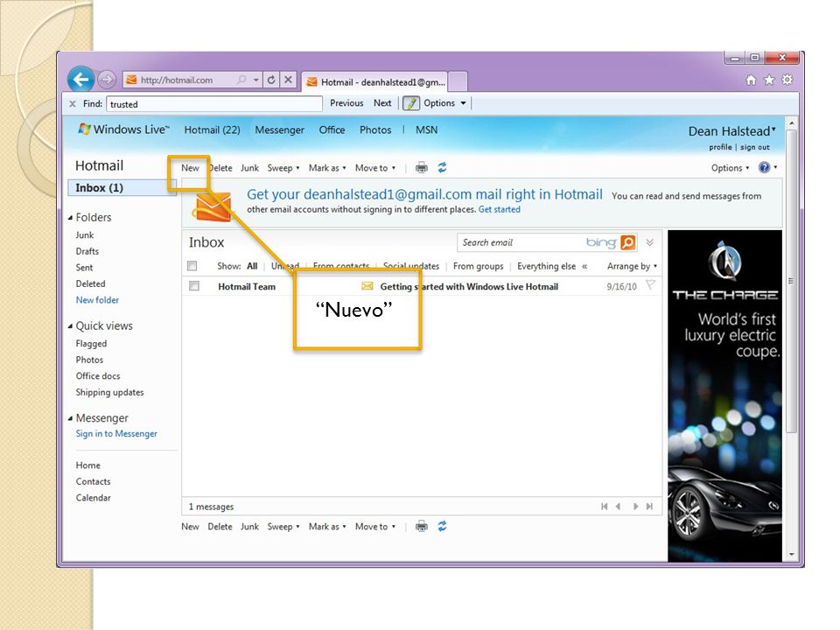Viewport: 840px width, 630px height.
Task: Open Photos in top navigation
Action: 375,129
